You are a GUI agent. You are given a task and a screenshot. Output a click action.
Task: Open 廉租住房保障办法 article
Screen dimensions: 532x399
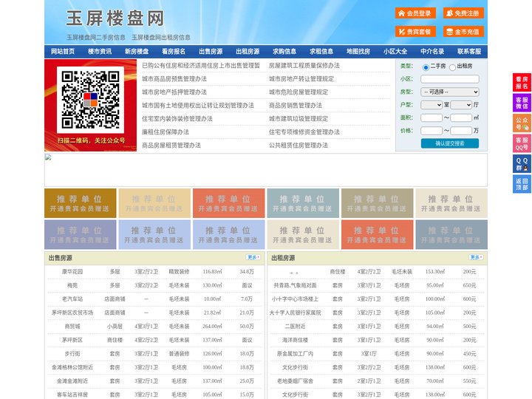[166, 132]
